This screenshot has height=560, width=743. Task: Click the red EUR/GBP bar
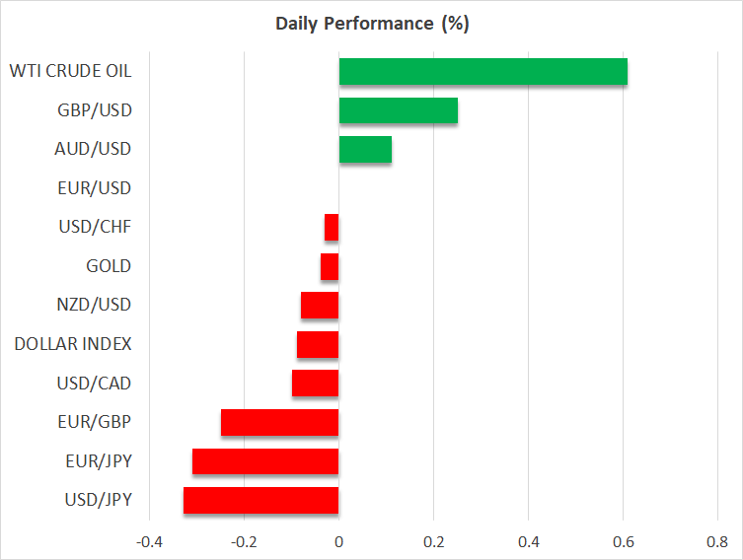click(x=279, y=422)
